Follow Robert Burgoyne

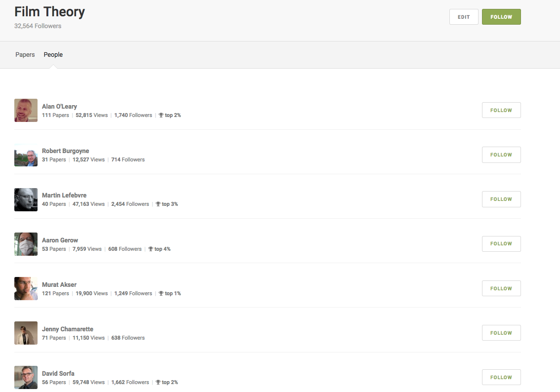501,155
